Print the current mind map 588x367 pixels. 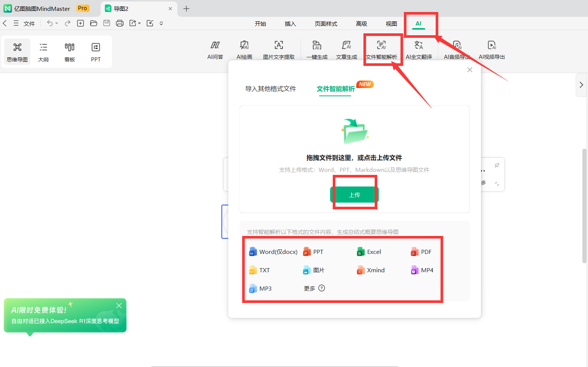(120, 23)
